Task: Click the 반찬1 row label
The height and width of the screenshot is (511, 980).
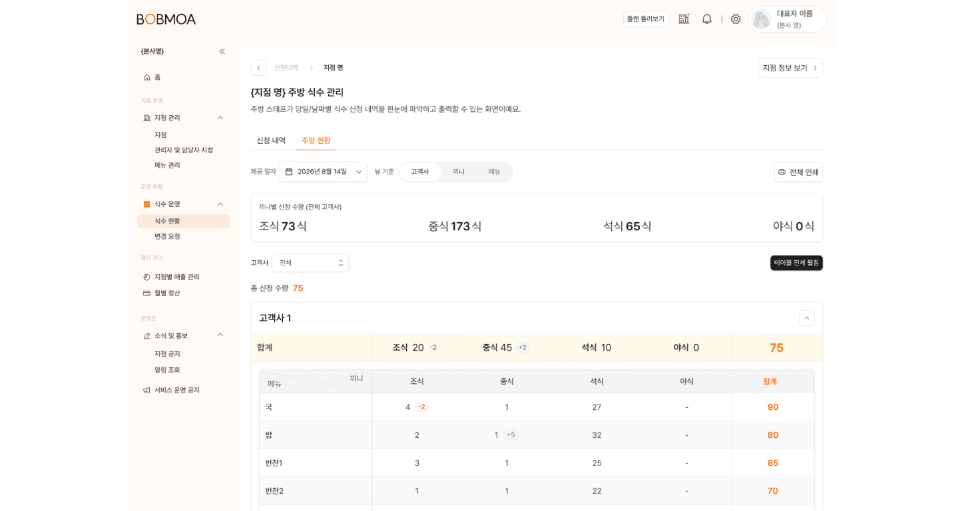Action: point(274,463)
